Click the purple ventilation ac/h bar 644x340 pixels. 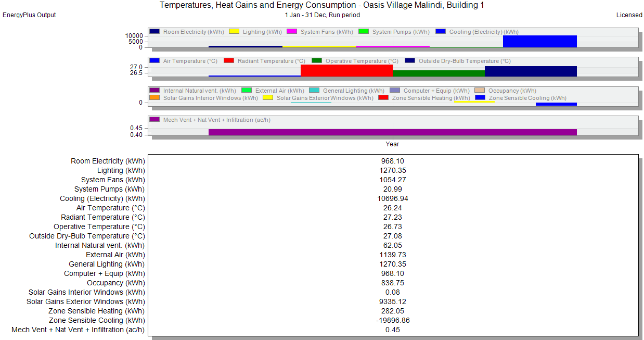pyautogui.click(x=393, y=132)
